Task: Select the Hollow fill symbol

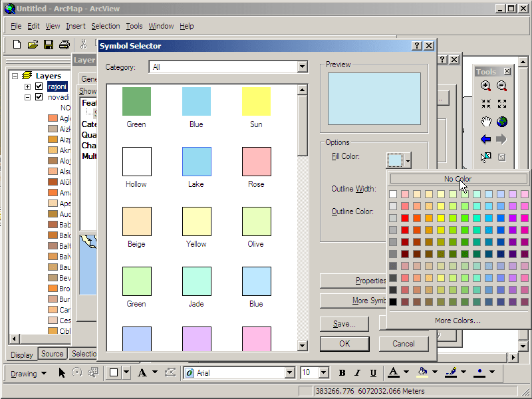Action: 136,168
